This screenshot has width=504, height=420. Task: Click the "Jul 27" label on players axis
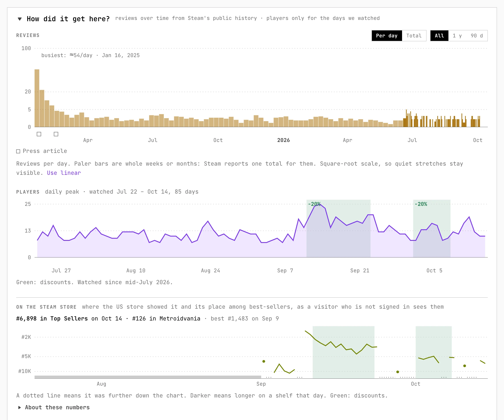point(61,270)
